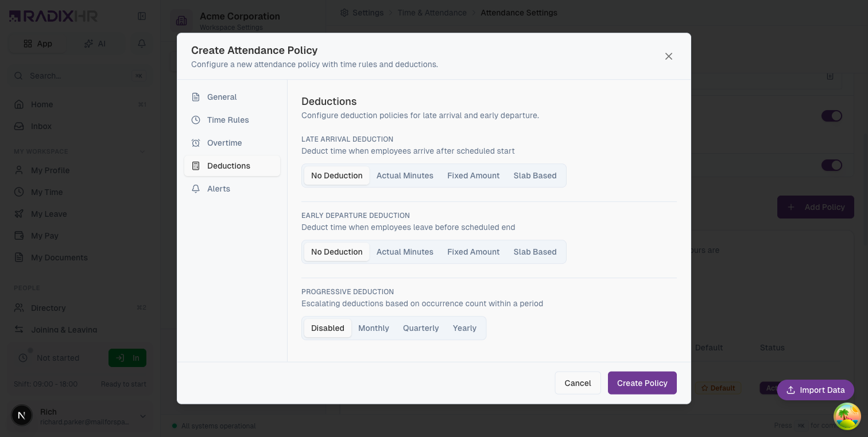
Task: Open My Pay page
Action: 80,236
